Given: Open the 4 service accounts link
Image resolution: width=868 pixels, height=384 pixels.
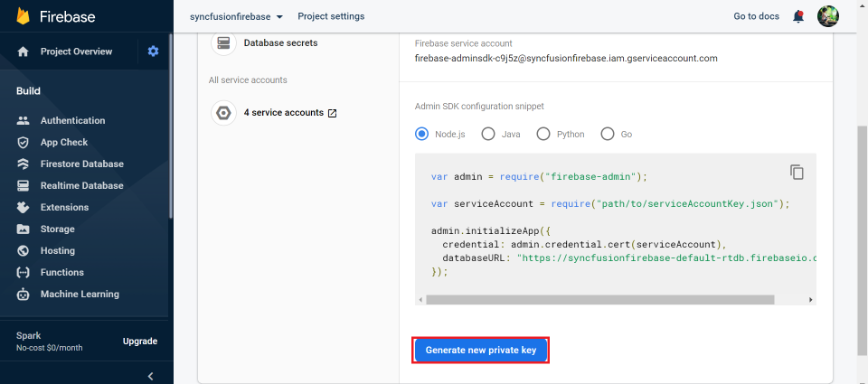Looking at the screenshot, I should point(283,112).
